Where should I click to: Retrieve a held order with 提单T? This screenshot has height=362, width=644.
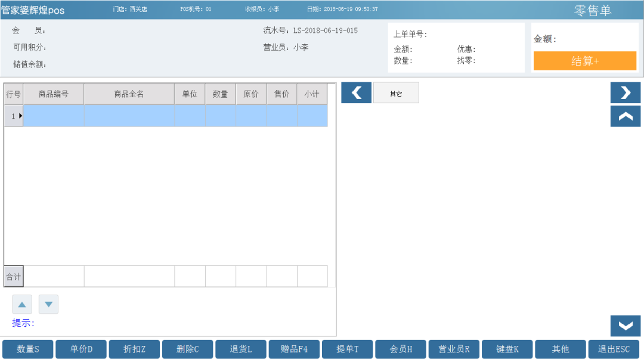click(348, 349)
